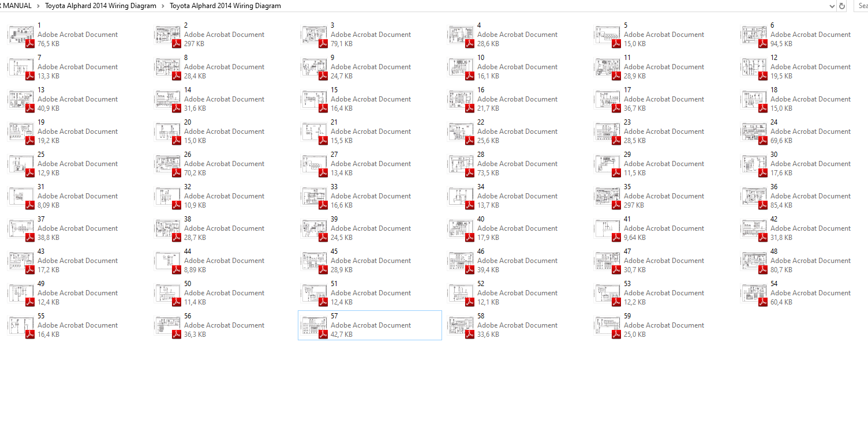
Task: Select file name 20
Action: tap(188, 122)
